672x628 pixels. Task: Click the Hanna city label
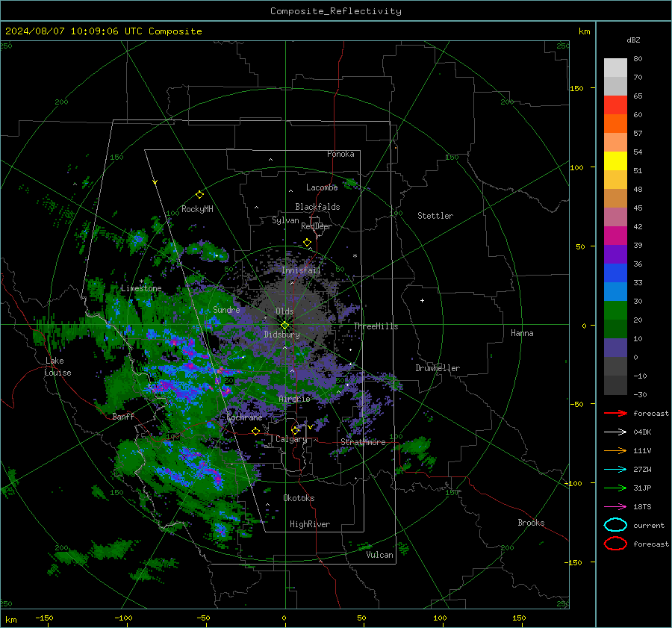click(x=522, y=333)
